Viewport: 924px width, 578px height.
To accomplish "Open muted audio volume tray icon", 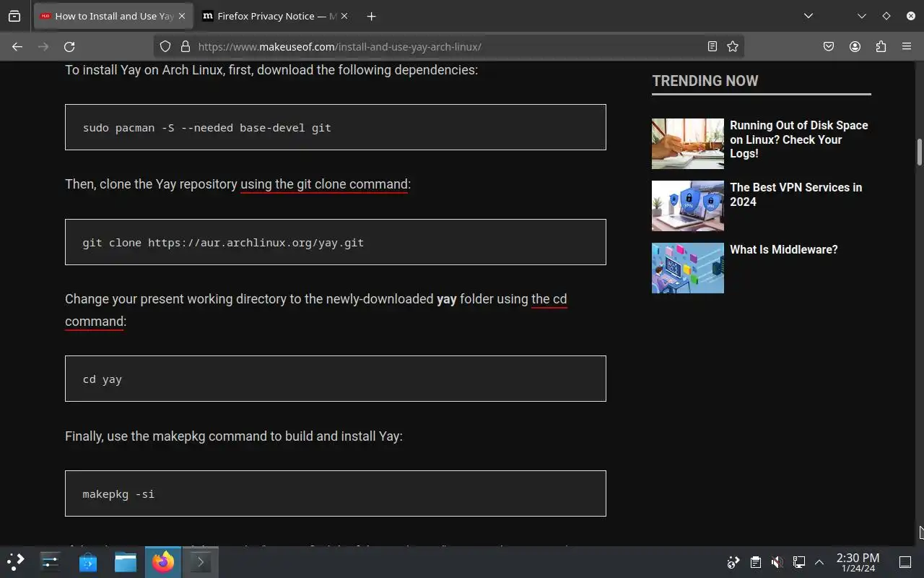I will (x=777, y=562).
